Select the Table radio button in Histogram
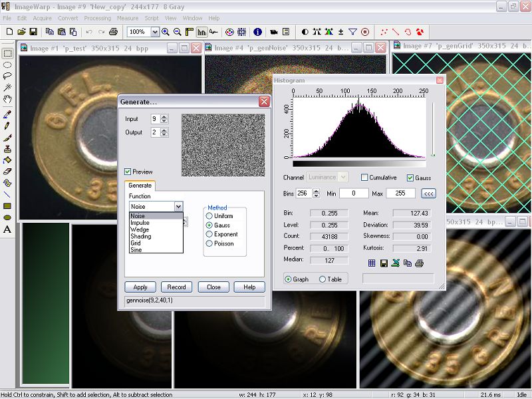Image resolution: width=532 pixels, height=399 pixels. pyautogui.click(x=323, y=279)
